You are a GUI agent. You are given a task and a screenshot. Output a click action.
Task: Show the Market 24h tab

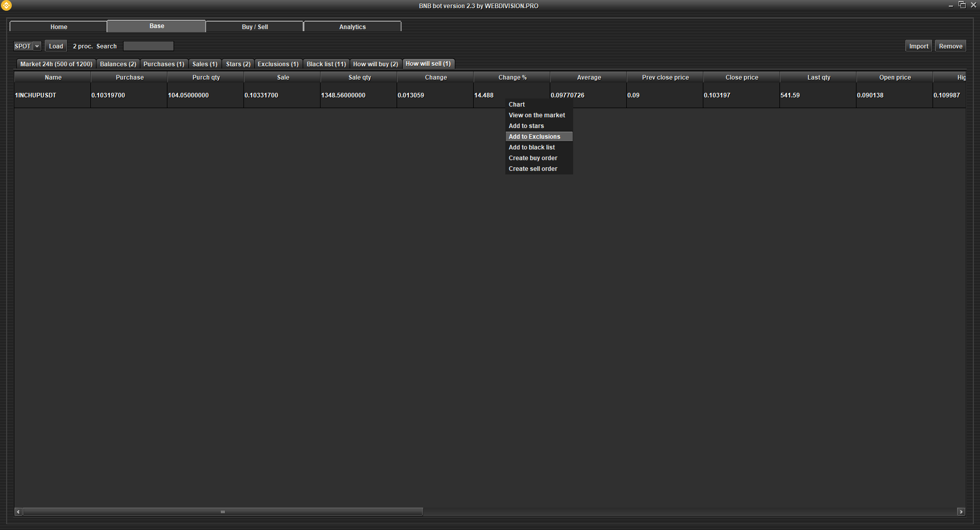56,64
